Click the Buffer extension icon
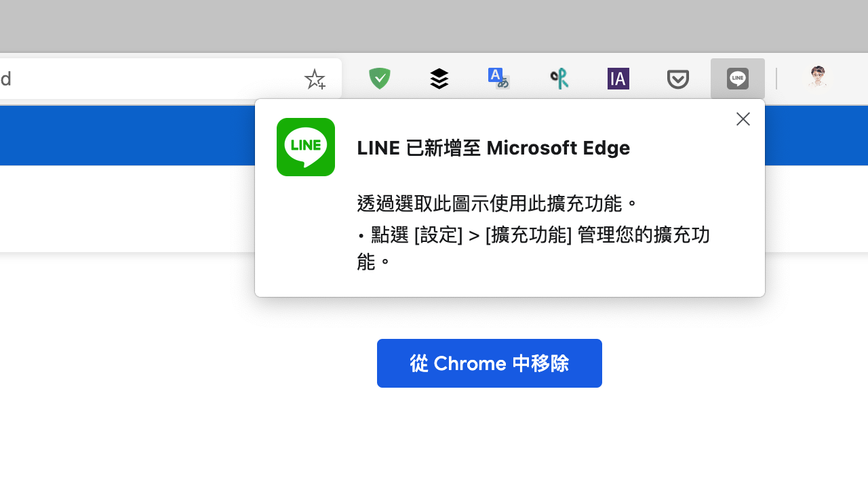This screenshot has width=868, height=488. pyautogui.click(x=439, y=79)
